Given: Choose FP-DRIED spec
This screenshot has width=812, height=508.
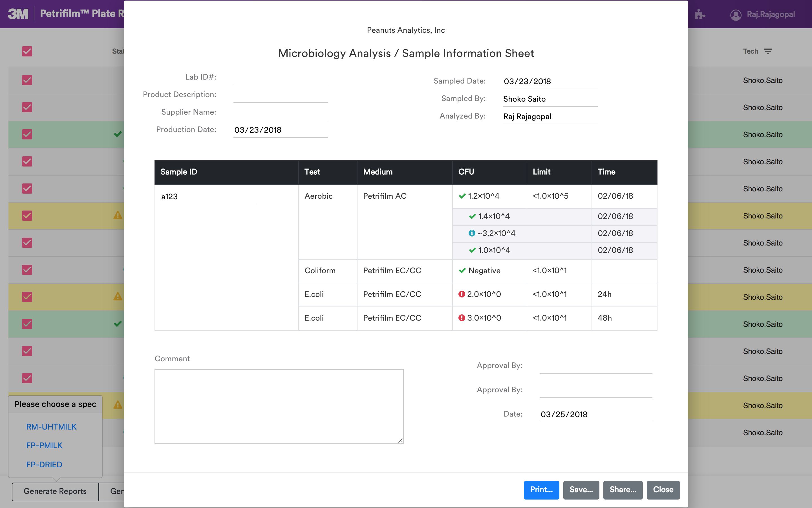Looking at the screenshot, I should click(x=44, y=465).
